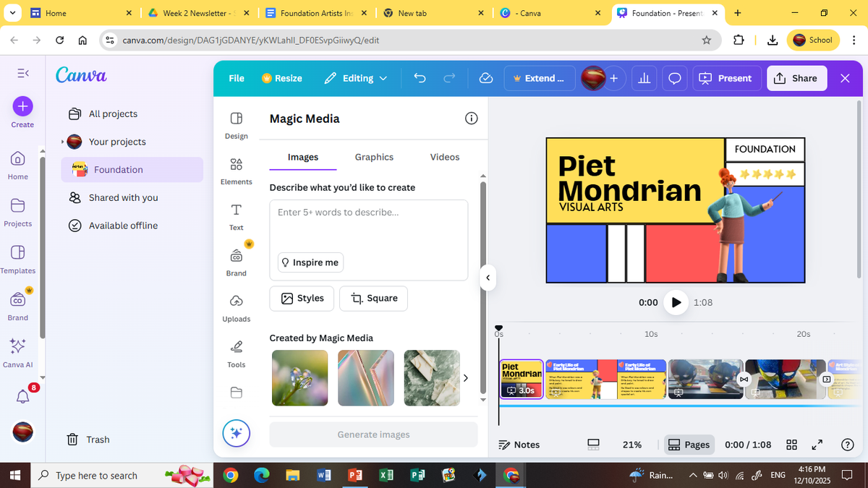
Task: Open the Elements panel in sidebar
Action: click(237, 171)
